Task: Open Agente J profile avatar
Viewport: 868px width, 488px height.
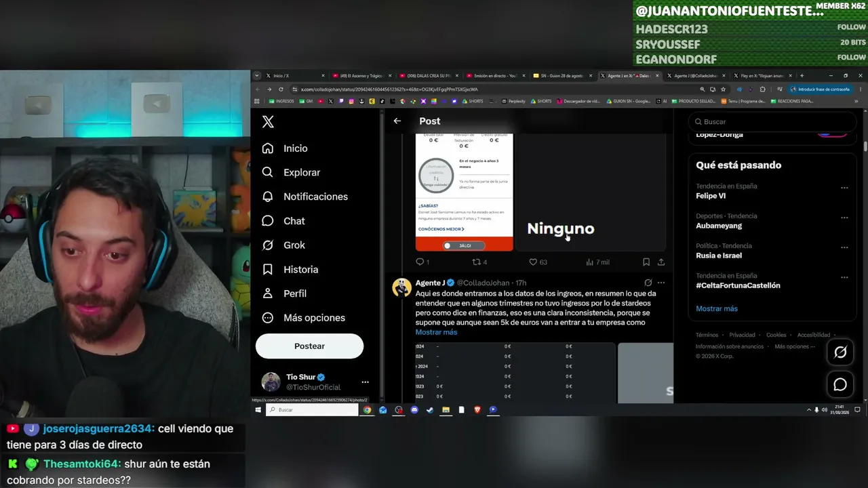Action: coord(401,287)
